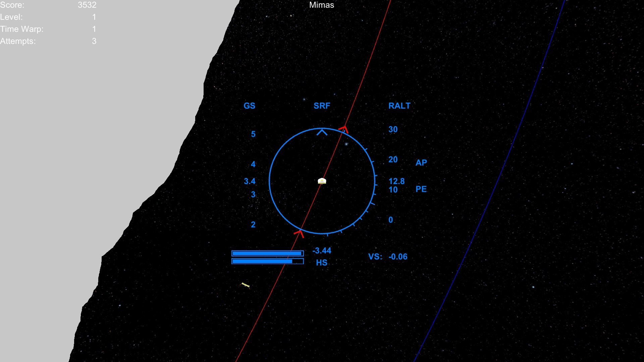Click the GS ground speed label
The image size is (644, 362).
pyautogui.click(x=249, y=106)
